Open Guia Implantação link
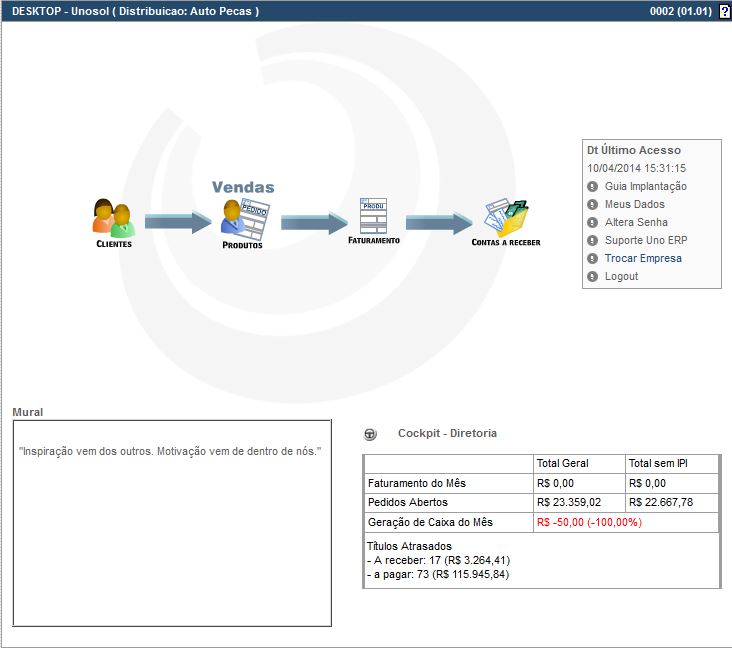 point(646,186)
